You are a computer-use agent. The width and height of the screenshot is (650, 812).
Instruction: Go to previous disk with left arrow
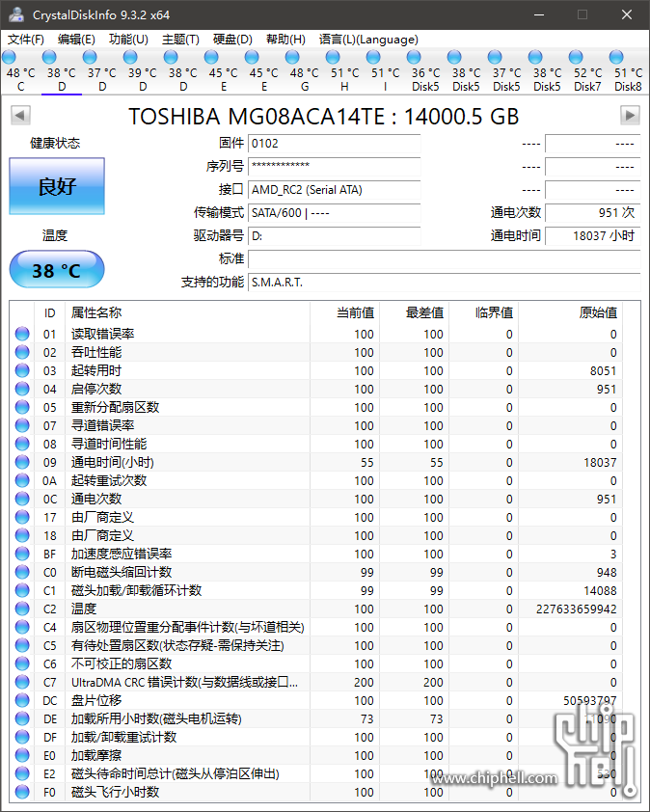pos(20,115)
